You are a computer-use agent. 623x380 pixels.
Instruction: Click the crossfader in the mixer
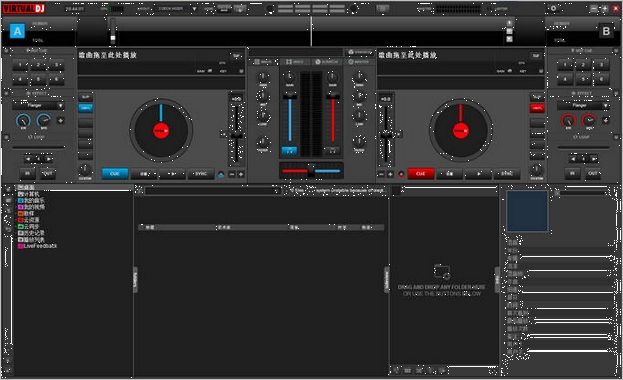[311, 171]
